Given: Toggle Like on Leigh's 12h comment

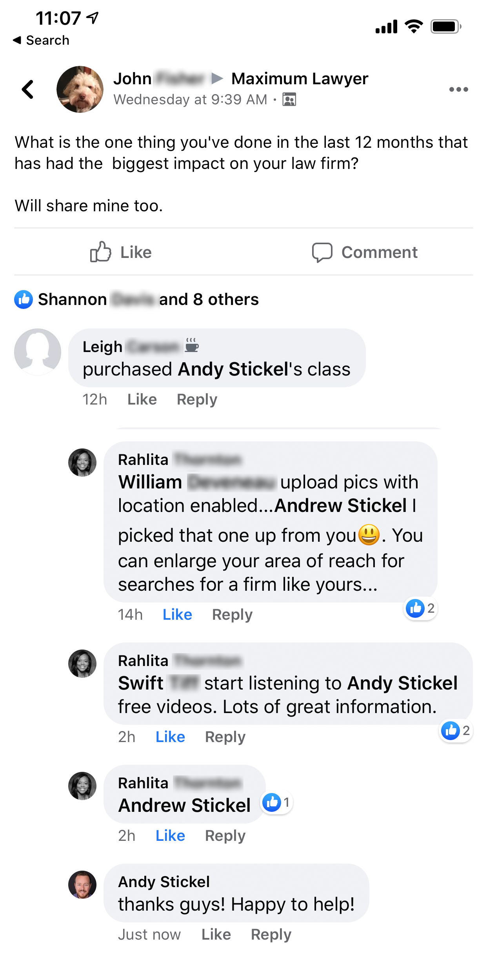Looking at the screenshot, I should (x=142, y=399).
